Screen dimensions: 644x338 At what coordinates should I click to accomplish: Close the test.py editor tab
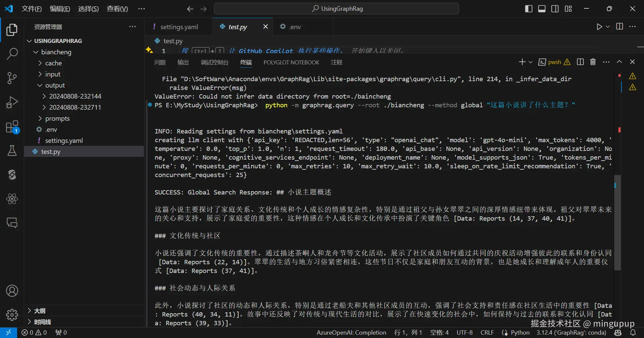click(x=266, y=26)
